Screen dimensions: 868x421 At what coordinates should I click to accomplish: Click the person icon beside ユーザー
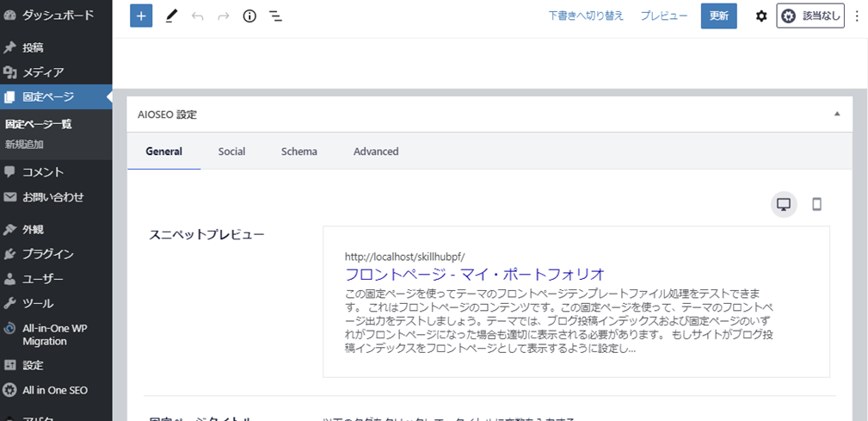point(9,279)
